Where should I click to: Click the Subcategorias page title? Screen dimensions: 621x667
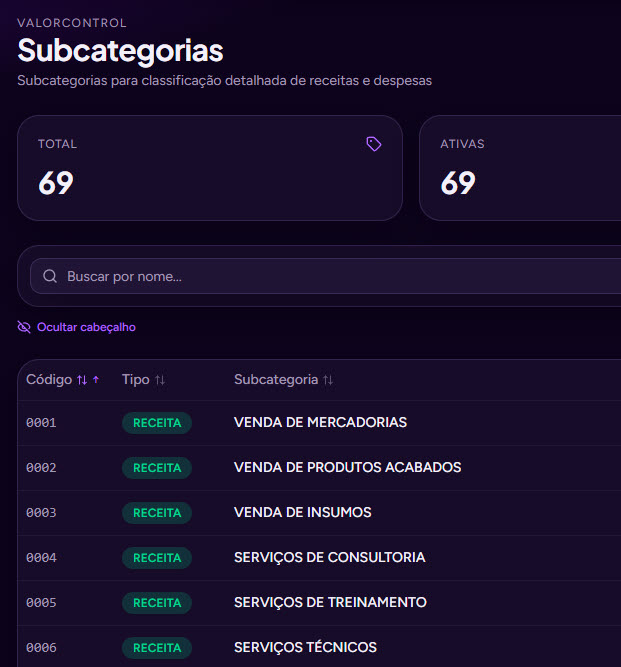point(120,51)
